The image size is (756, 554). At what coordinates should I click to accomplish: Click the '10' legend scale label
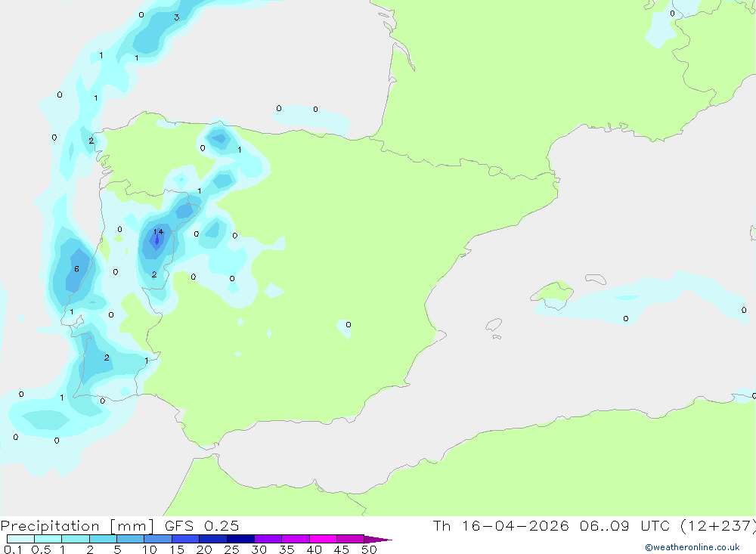coord(150,549)
